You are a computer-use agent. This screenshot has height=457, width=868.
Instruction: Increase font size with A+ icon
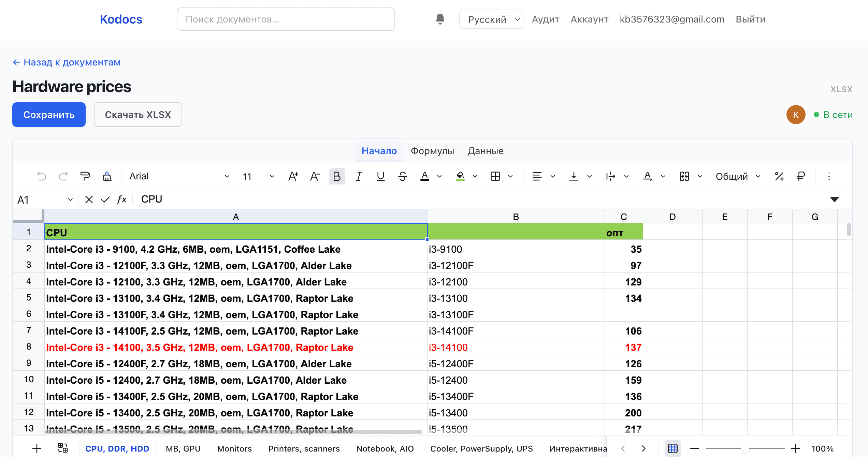coord(293,176)
